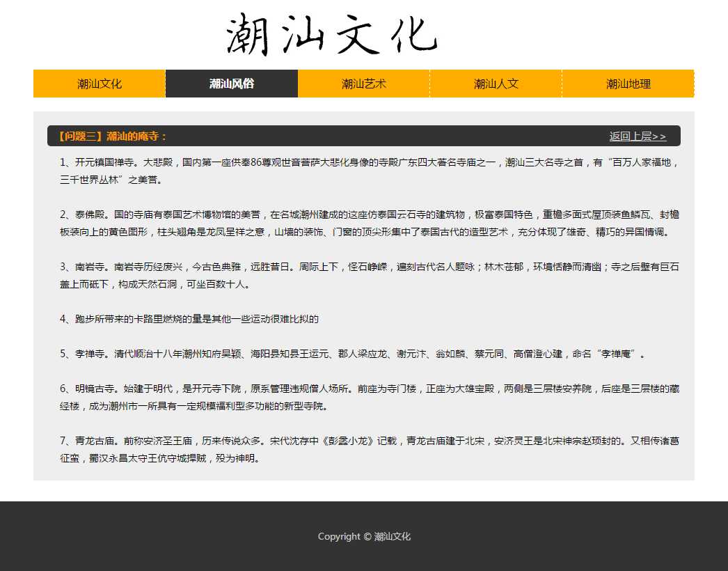Click 潮汕文化 in the footer copyright line
The height and width of the screenshot is (571, 728).
(x=393, y=537)
